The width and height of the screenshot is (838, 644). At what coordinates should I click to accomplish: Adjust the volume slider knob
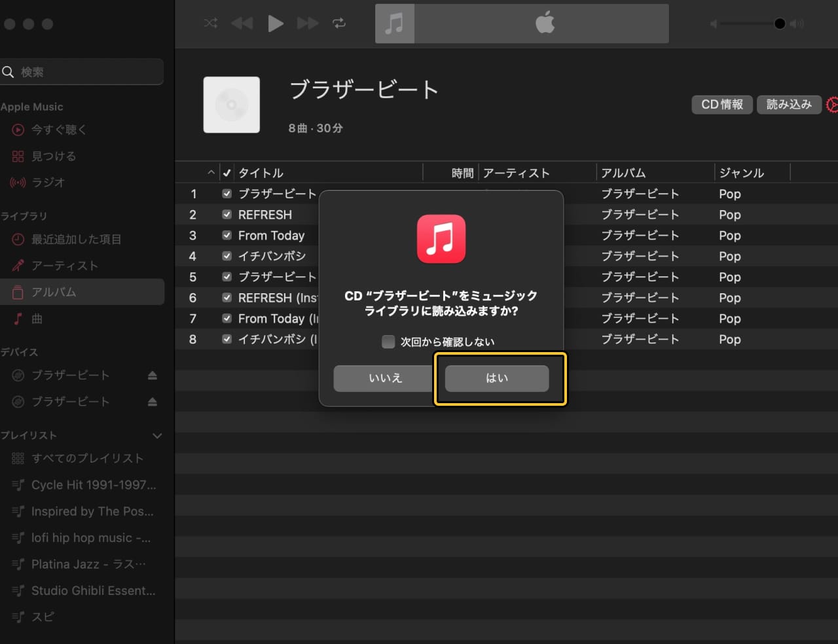pos(779,24)
